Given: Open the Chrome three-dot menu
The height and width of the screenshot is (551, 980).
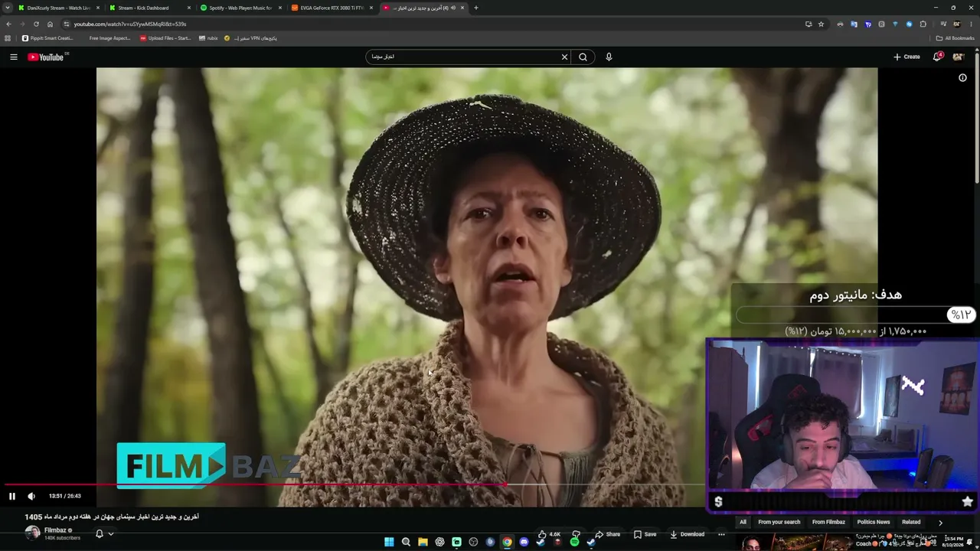Looking at the screenshot, I should click(x=970, y=24).
